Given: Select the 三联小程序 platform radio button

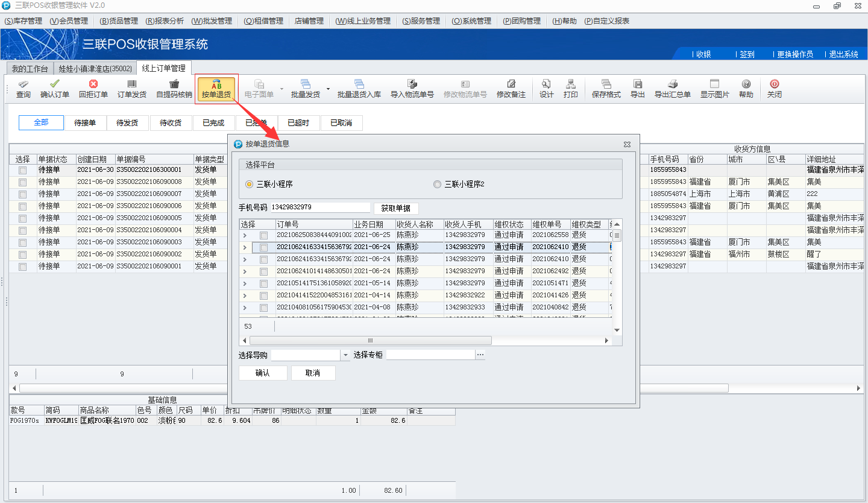Looking at the screenshot, I should point(250,184).
